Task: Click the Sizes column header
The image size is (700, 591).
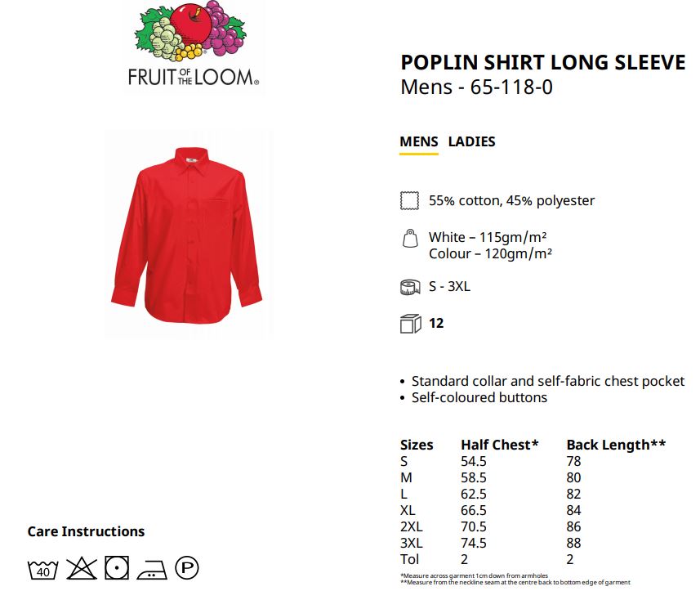Action: click(417, 445)
